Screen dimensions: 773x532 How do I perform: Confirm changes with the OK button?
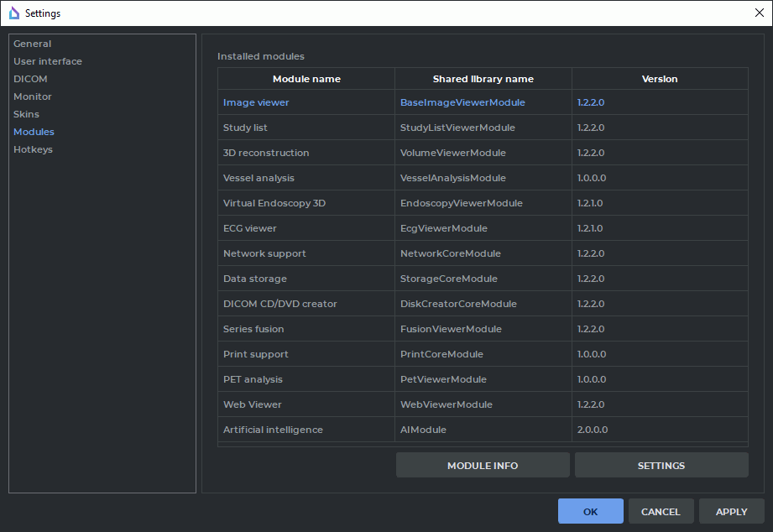(x=590, y=512)
